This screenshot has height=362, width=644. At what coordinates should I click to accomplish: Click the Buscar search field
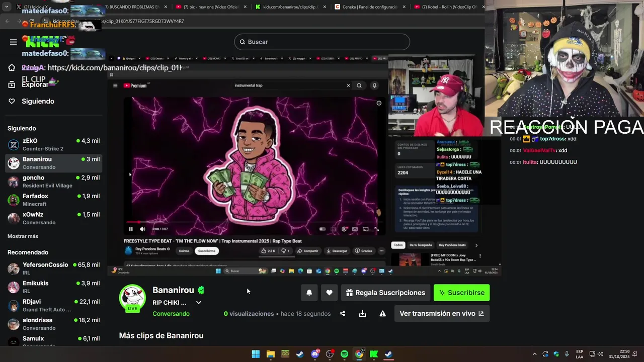(322, 42)
